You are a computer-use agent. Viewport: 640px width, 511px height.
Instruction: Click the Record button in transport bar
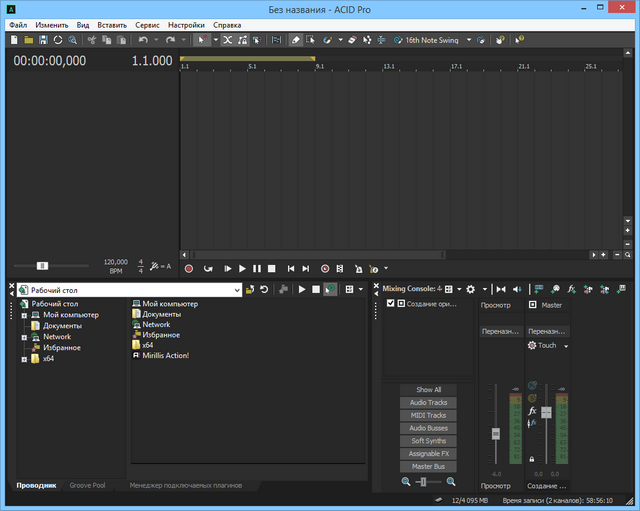pyautogui.click(x=187, y=268)
